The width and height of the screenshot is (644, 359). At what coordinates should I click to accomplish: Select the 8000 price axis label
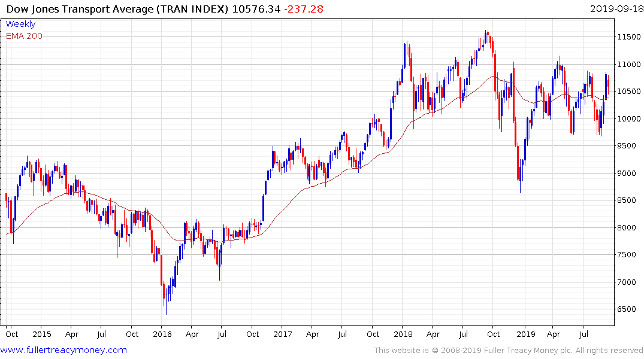tap(627, 228)
